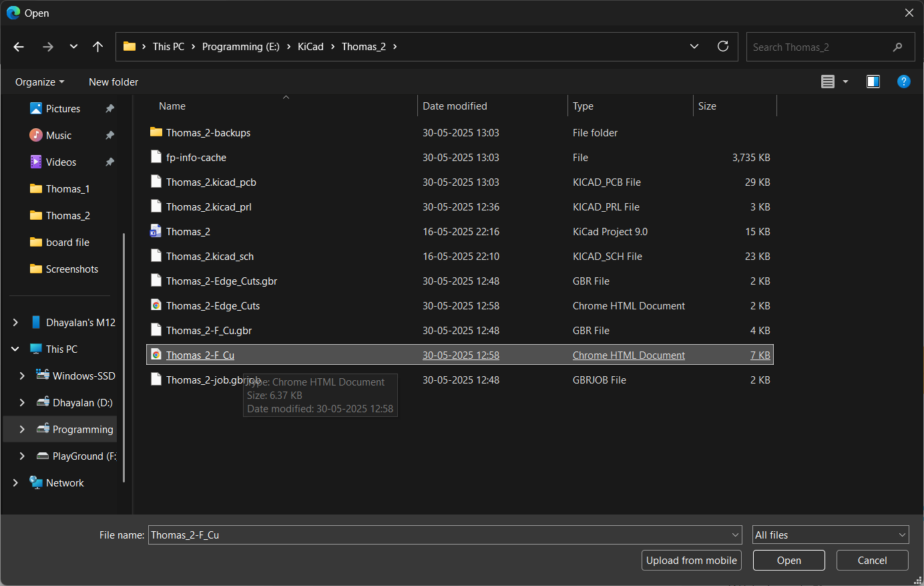The image size is (924, 586).
Task: Click the Open button
Action: click(x=789, y=561)
